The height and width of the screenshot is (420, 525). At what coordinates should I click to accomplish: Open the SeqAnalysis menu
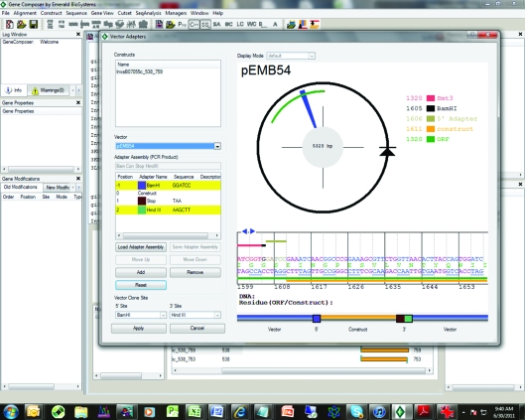coord(148,13)
